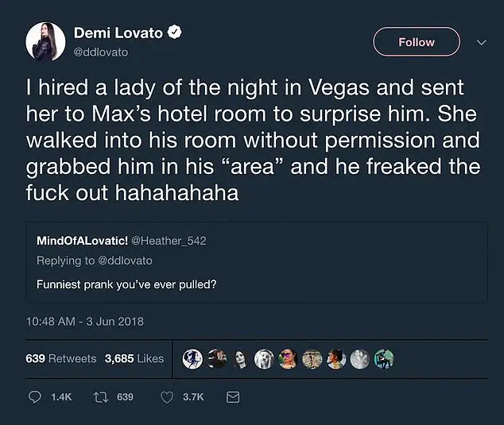Click the last liker avatar in the row
The height and width of the screenshot is (425, 504).
(x=383, y=359)
